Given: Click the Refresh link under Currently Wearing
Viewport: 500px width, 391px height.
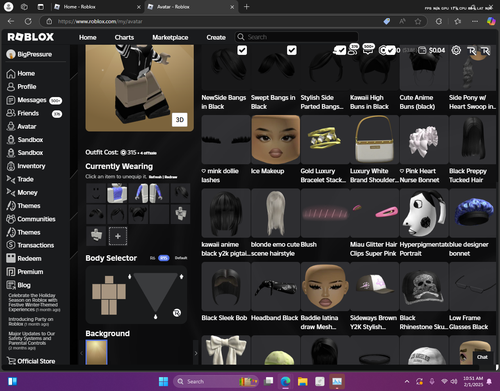Looking at the screenshot, I should 155,177.
